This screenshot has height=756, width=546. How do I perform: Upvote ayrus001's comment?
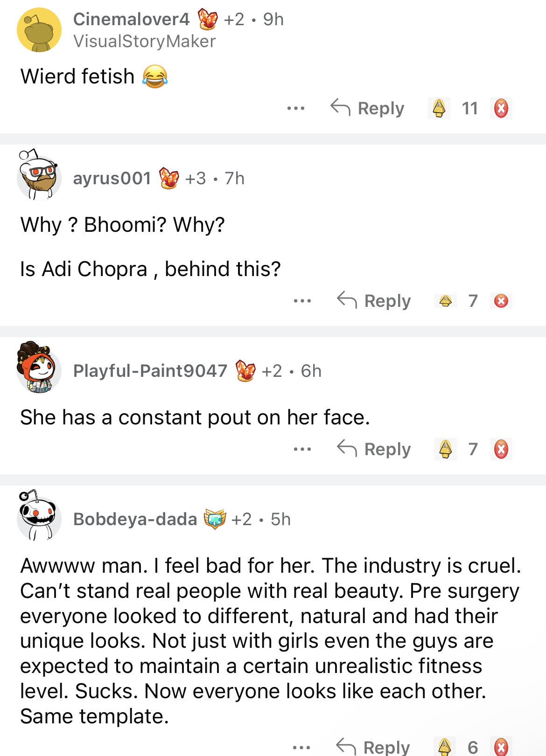(x=445, y=301)
